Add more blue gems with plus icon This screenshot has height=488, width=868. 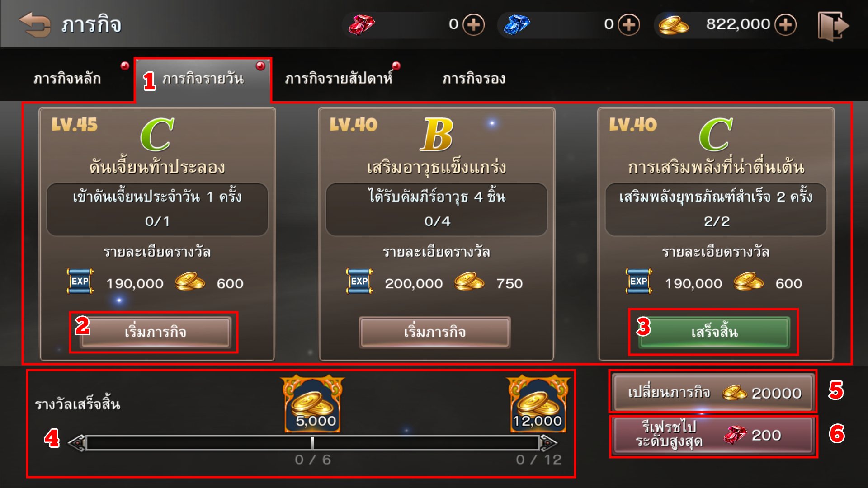click(x=629, y=24)
